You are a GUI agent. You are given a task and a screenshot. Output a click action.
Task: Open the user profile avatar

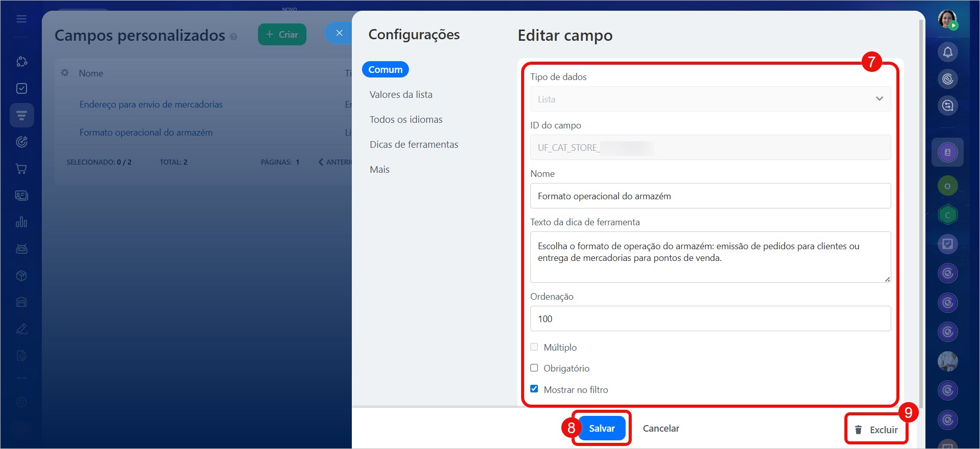point(947,19)
